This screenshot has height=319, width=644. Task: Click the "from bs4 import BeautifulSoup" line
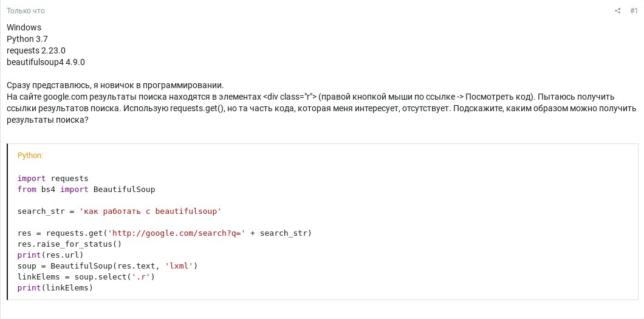(86, 189)
